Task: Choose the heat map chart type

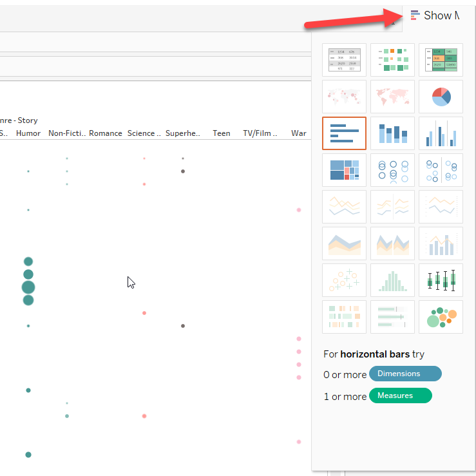Action: pyautogui.click(x=392, y=60)
